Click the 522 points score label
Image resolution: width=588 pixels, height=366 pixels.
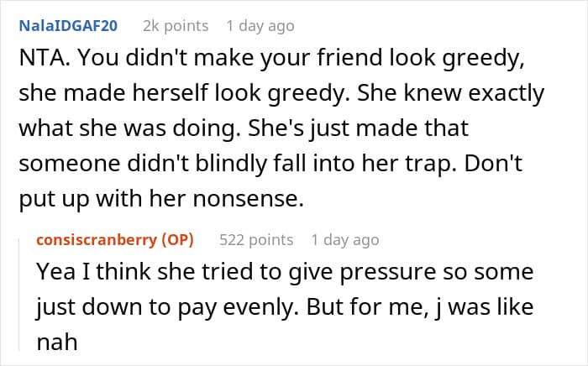[x=256, y=240]
